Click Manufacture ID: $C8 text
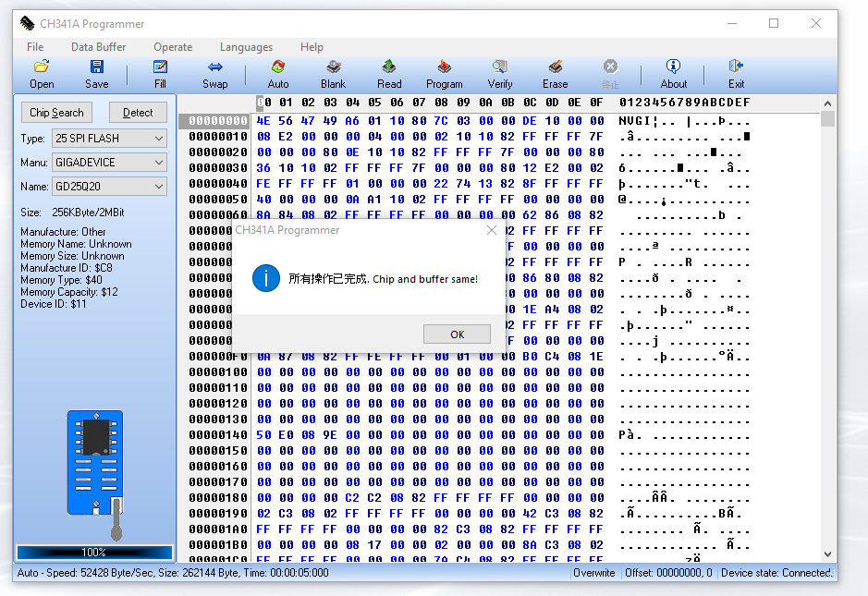 (67, 268)
